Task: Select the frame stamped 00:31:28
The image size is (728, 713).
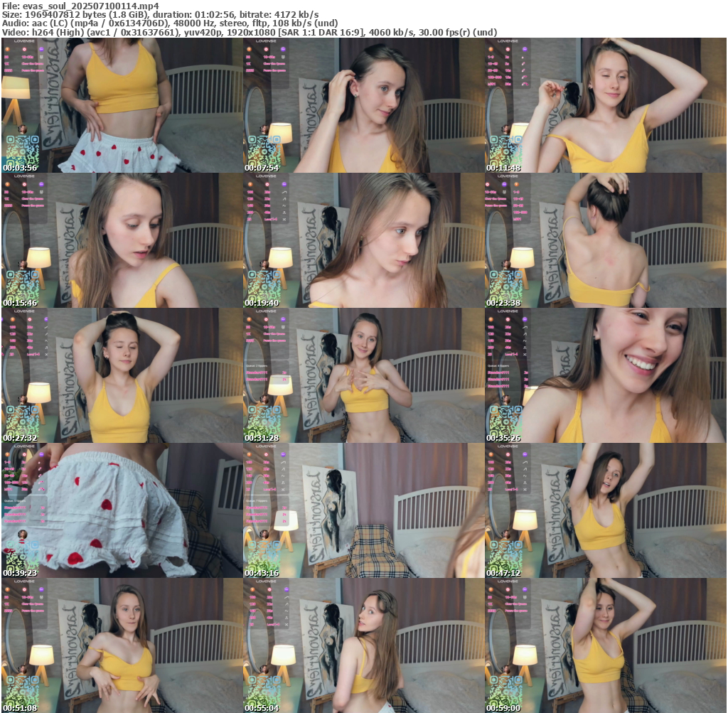Action: click(x=363, y=375)
